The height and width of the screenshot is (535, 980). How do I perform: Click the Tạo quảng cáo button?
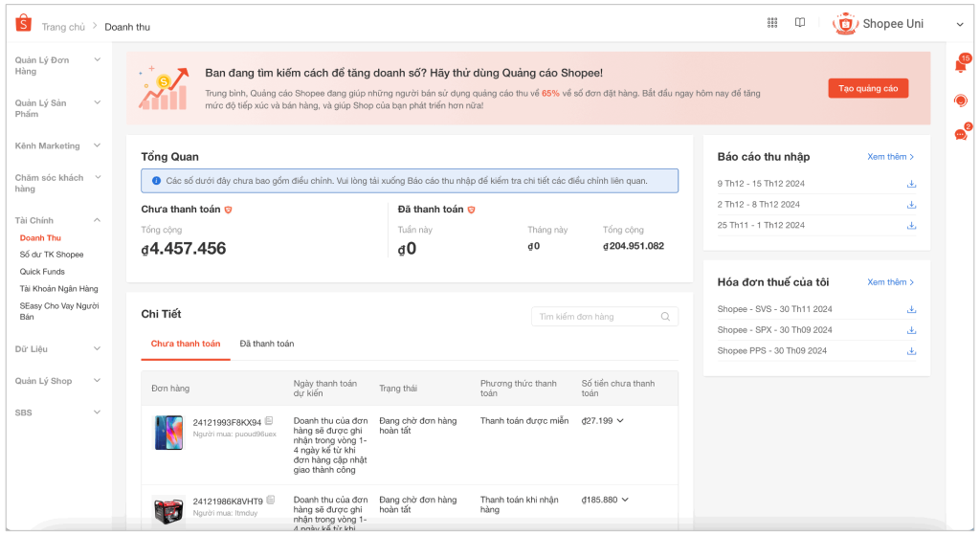(x=868, y=88)
